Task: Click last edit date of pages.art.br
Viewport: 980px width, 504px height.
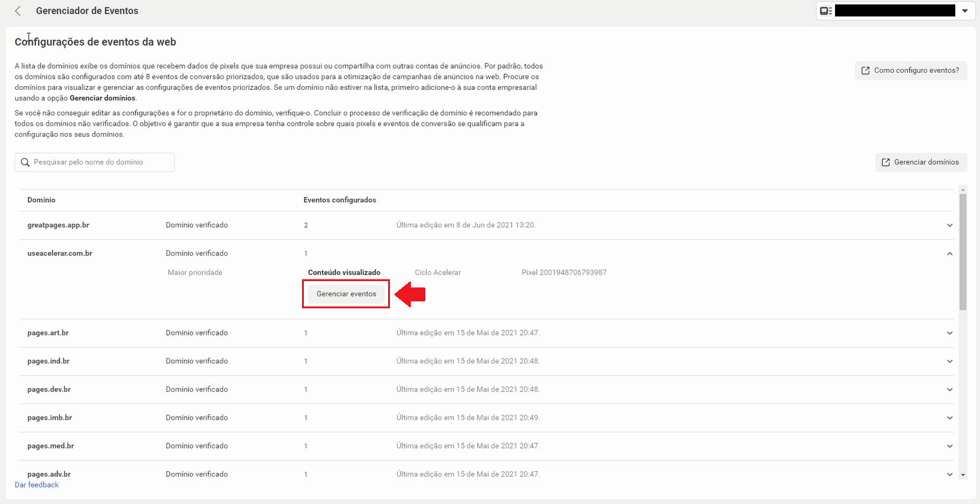Action: tap(468, 332)
